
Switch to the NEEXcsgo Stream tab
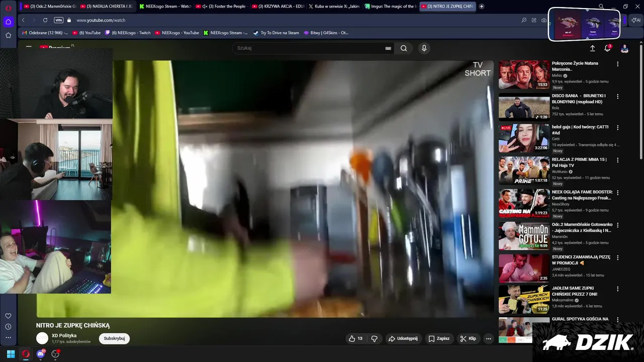point(164,7)
